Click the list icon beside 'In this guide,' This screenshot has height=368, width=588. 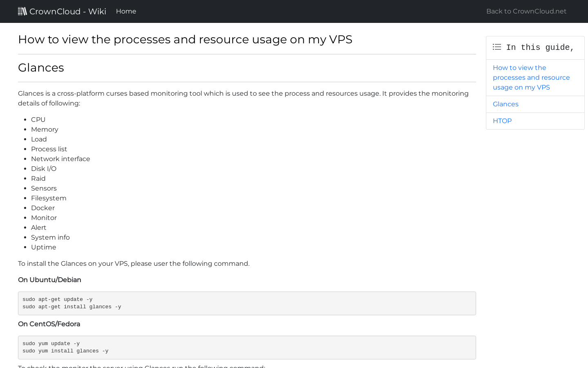coord(497,47)
